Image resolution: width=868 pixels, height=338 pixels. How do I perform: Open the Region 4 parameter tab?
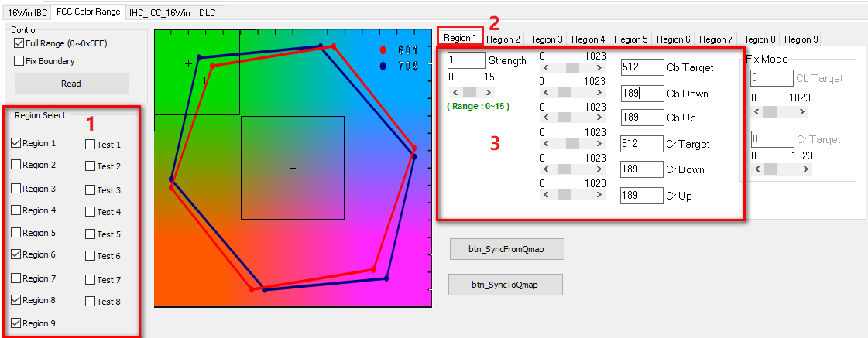[x=588, y=39]
